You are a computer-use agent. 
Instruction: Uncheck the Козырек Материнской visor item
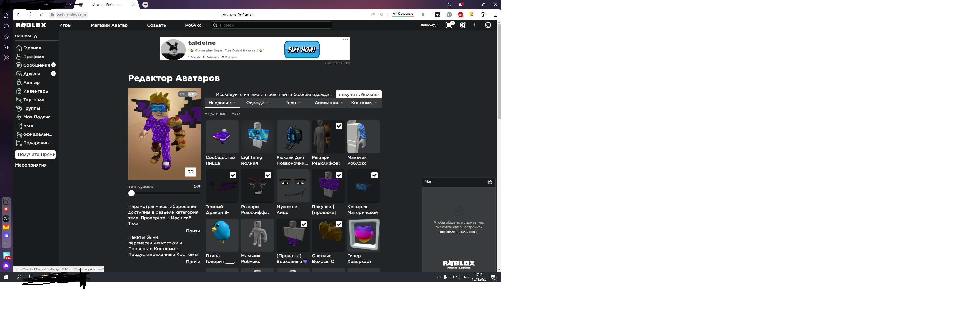pos(374,175)
